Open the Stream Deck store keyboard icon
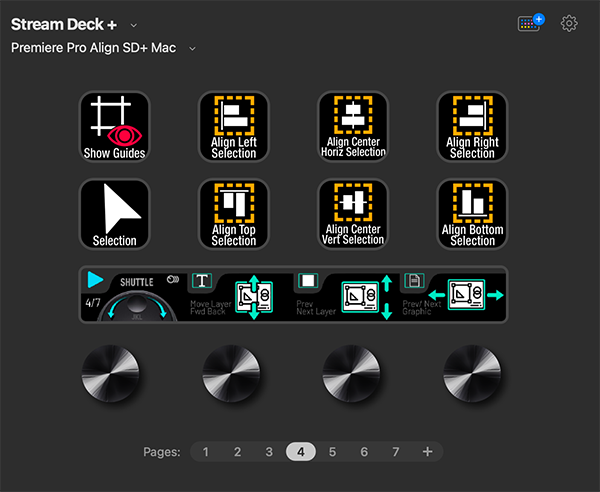This screenshot has height=492, width=600. (x=530, y=23)
